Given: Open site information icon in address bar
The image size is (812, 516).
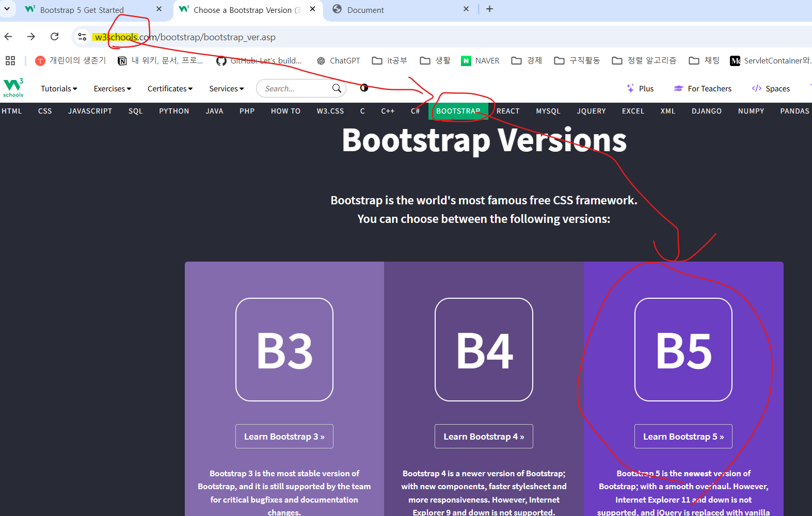Looking at the screenshot, I should [x=82, y=37].
